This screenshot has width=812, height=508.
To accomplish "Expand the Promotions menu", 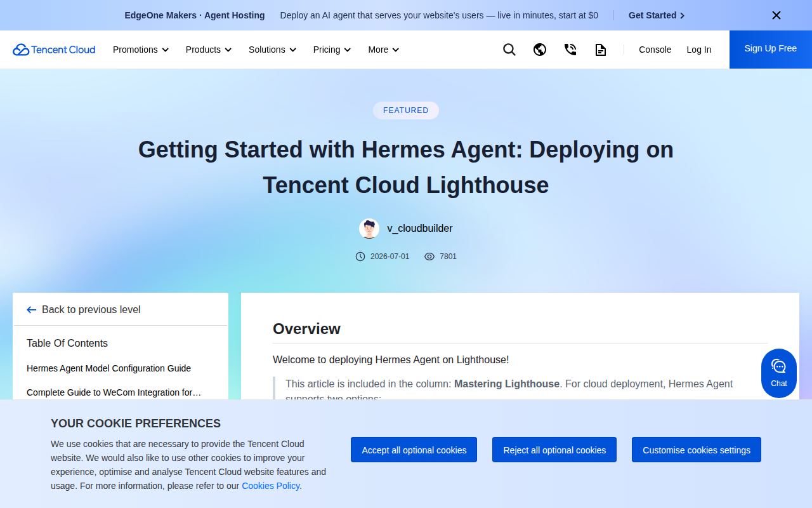I will click(141, 50).
